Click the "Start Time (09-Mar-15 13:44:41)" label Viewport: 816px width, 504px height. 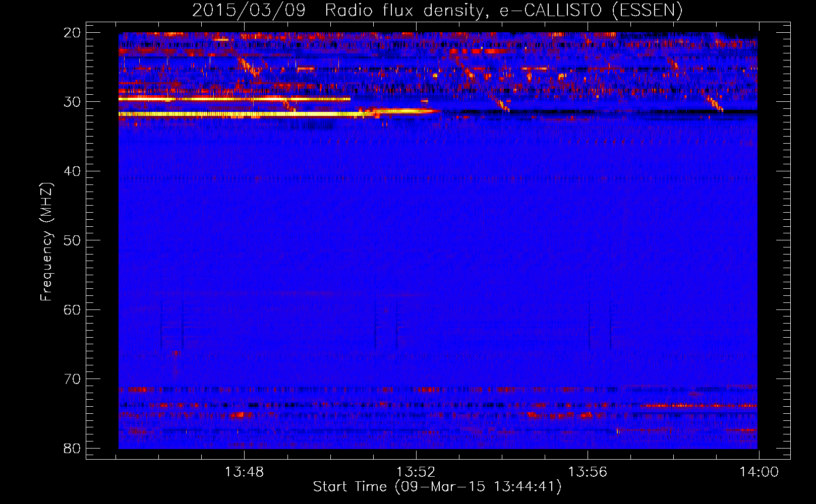click(437, 487)
